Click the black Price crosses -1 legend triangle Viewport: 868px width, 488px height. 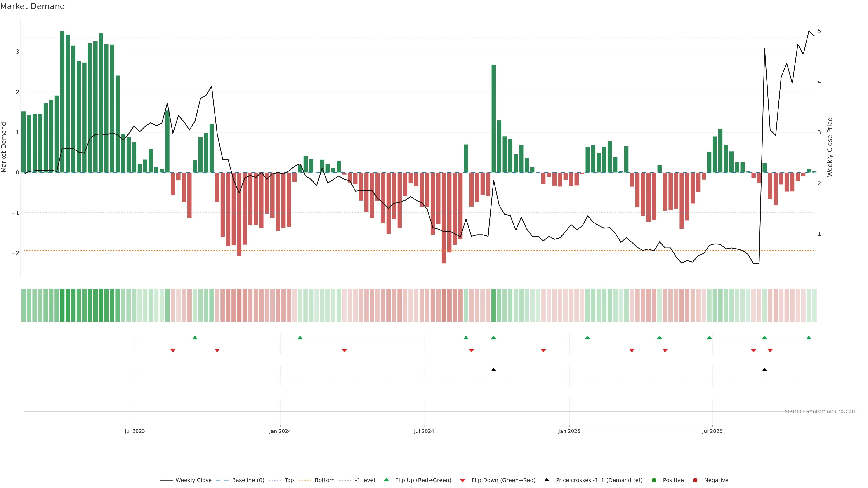pos(547,480)
